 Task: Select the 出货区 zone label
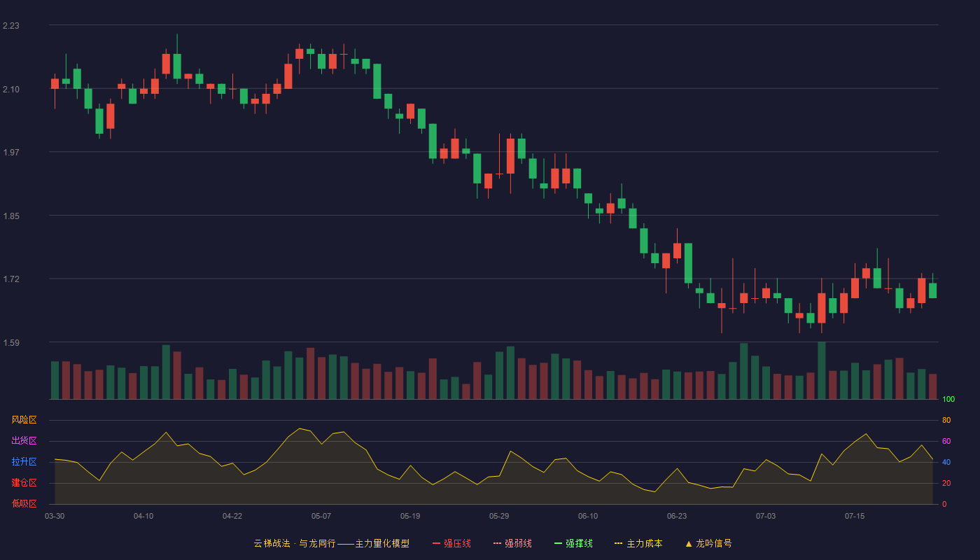(x=24, y=441)
